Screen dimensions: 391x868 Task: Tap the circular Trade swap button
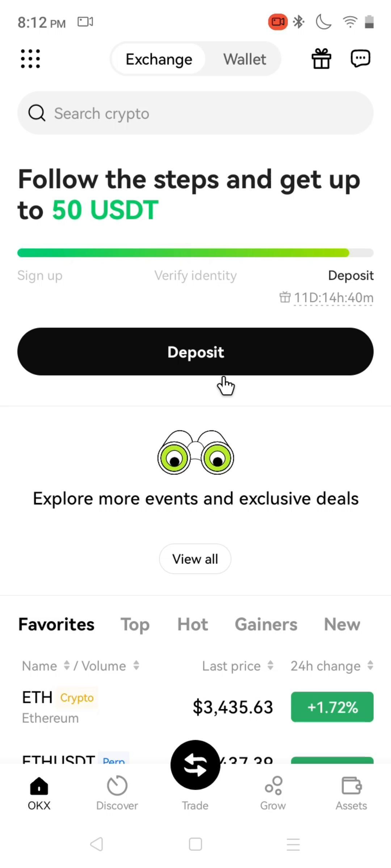[195, 765]
